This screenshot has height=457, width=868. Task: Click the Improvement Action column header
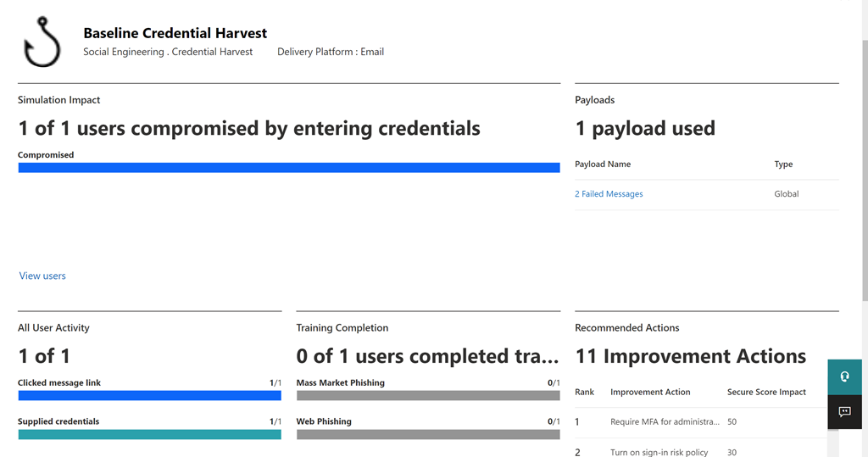click(x=650, y=393)
